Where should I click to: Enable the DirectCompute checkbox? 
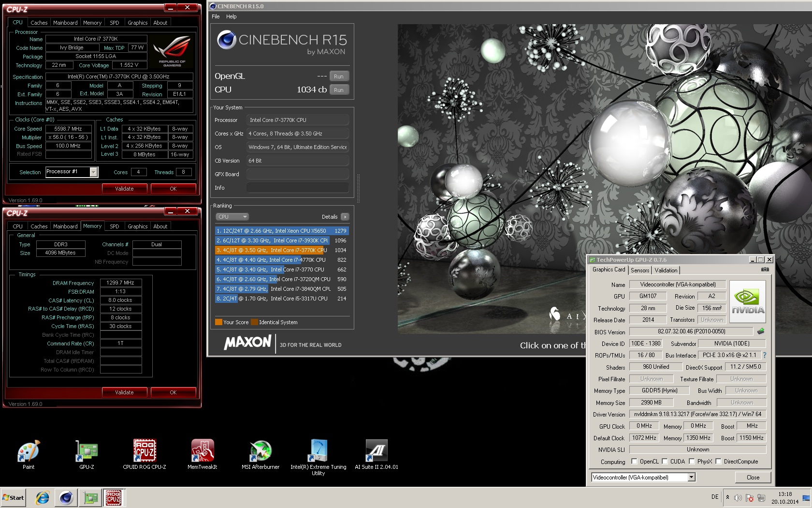[x=718, y=462]
